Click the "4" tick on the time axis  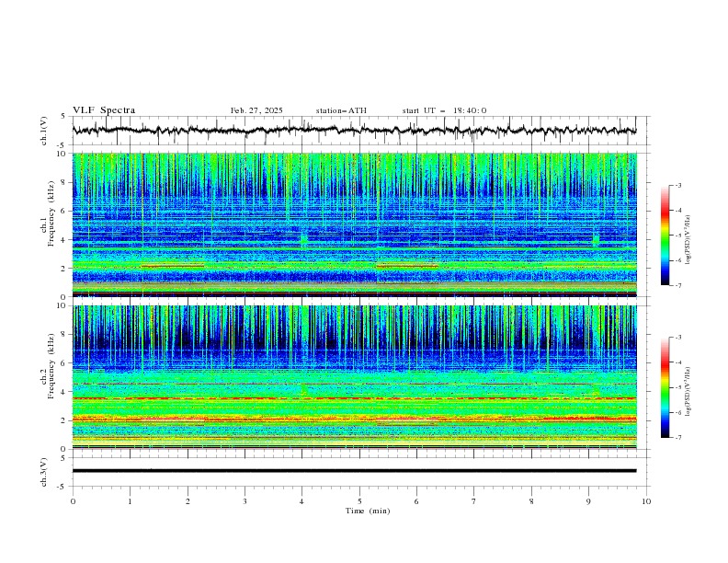tap(301, 501)
